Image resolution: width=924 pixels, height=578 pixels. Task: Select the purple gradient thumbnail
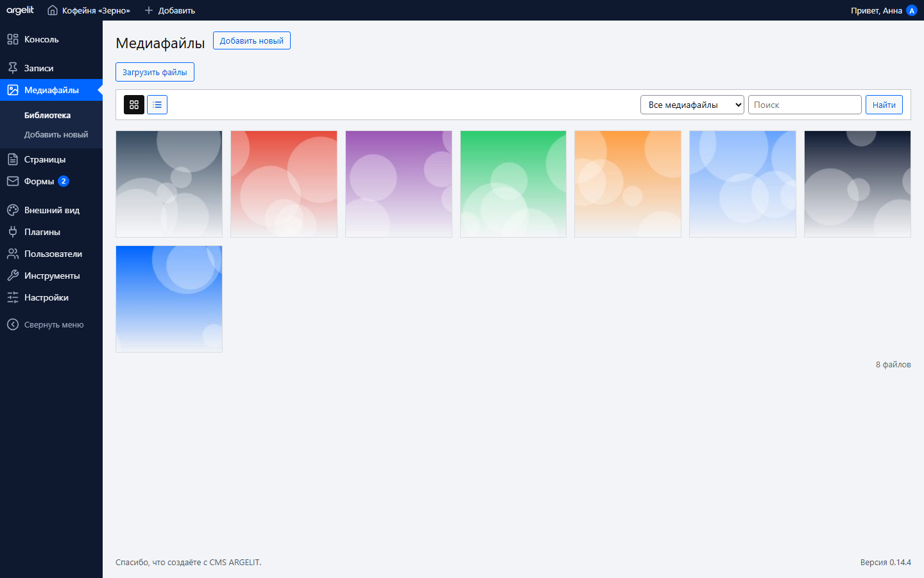click(x=398, y=184)
